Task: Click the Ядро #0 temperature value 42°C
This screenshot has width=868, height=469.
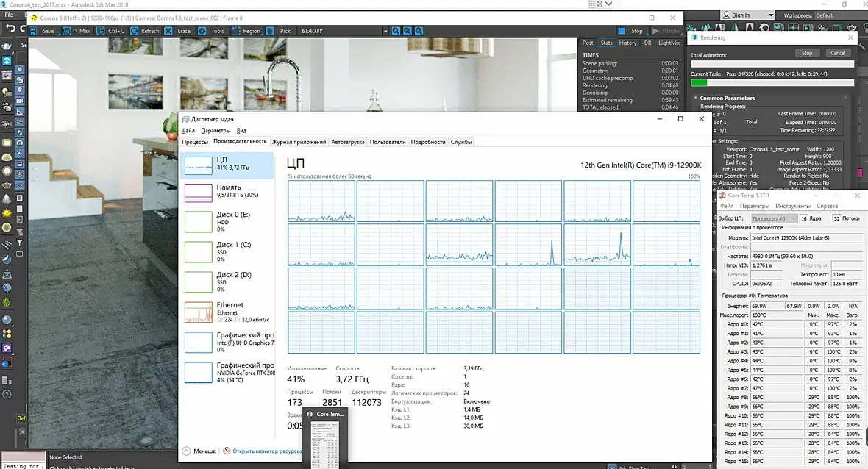Action: tap(778, 324)
